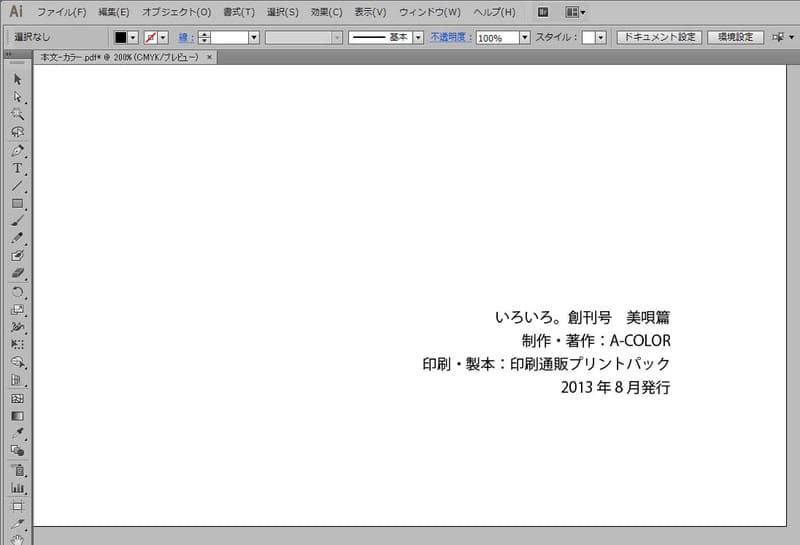This screenshot has height=545, width=800.
Task: Open the ファイル(F) menu
Action: coord(62,12)
